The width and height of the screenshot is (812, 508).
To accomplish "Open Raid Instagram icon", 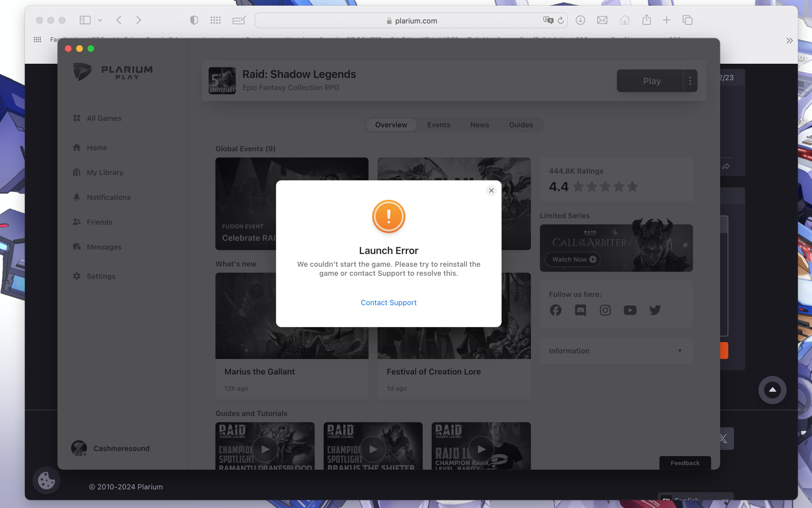I will 605,310.
